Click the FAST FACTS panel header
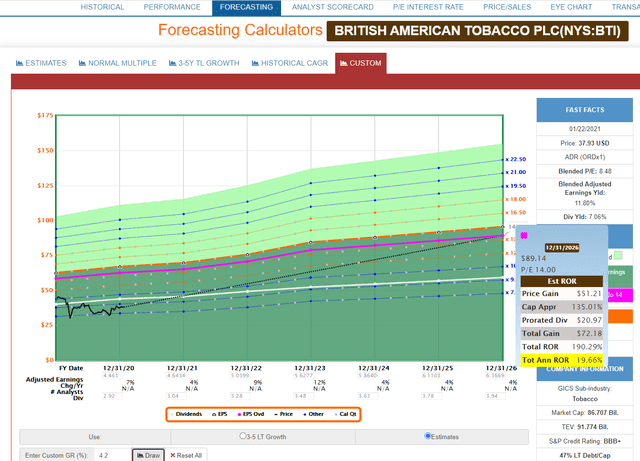Screen dimensions: 640x461 [584, 110]
